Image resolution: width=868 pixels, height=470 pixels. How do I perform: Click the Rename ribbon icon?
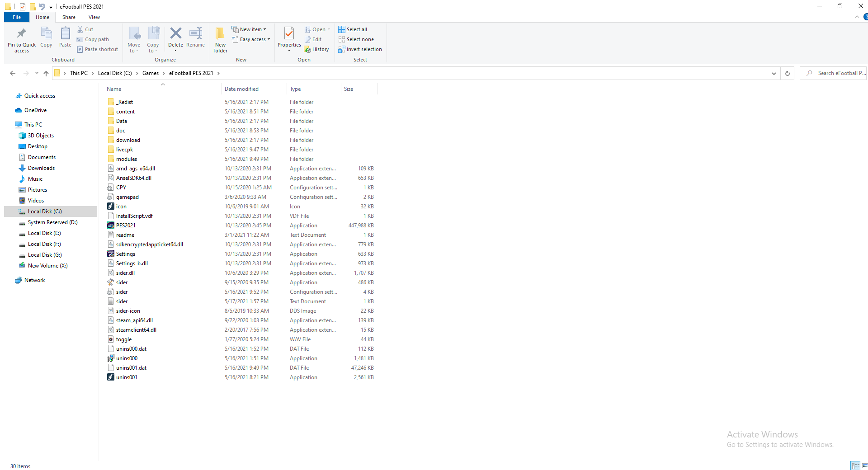(195, 33)
